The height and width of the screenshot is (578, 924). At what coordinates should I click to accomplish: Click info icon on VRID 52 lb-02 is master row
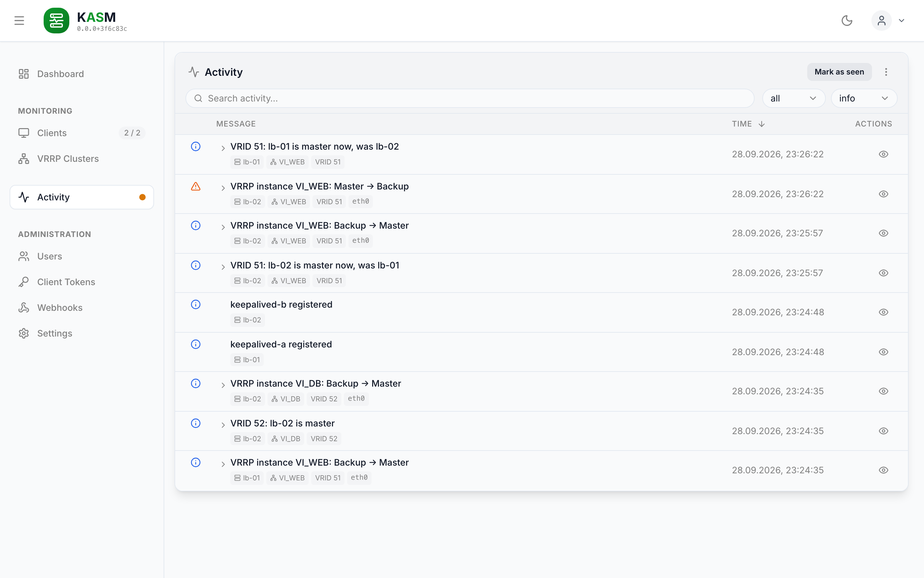tap(195, 423)
